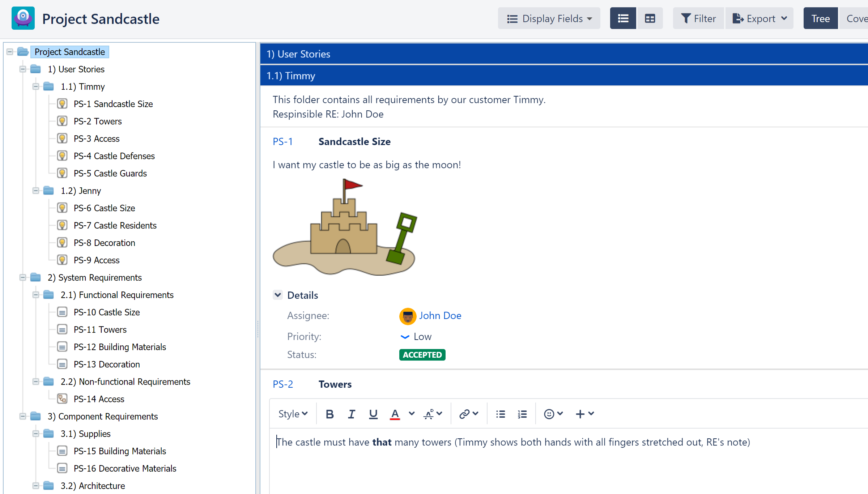Open the Export dropdown menu
The width and height of the screenshot is (868, 494).
click(x=759, y=18)
